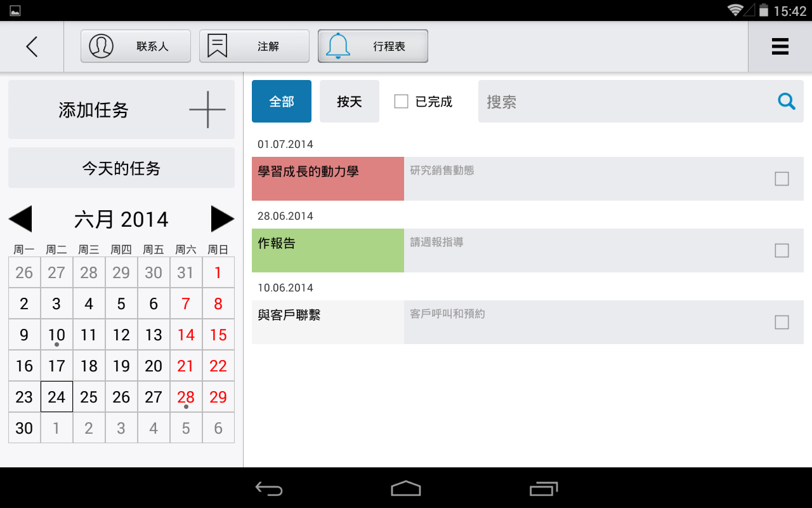Select June 30 in the calendar
Screen dimensions: 812x508
(24, 428)
